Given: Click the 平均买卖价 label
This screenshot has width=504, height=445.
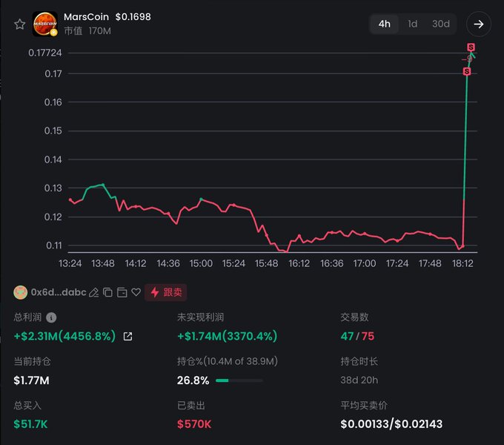Looking at the screenshot, I should click(363, 406).
